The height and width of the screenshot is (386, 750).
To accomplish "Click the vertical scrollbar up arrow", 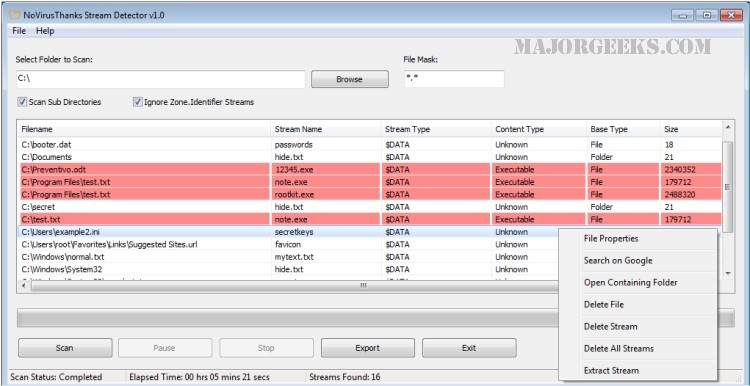I will 728,127.
